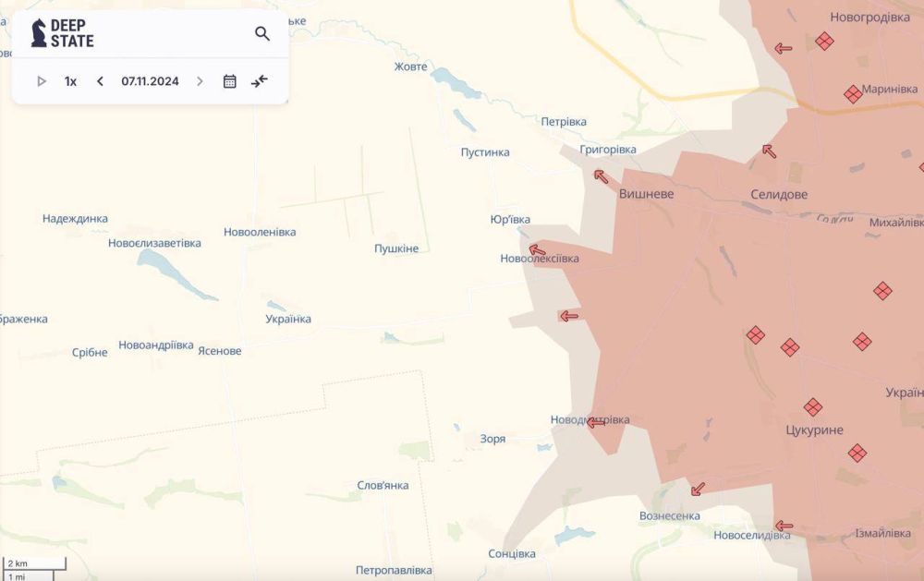Open the calendar date picker
The image size is (924, 581).
(x=230, y=81)
